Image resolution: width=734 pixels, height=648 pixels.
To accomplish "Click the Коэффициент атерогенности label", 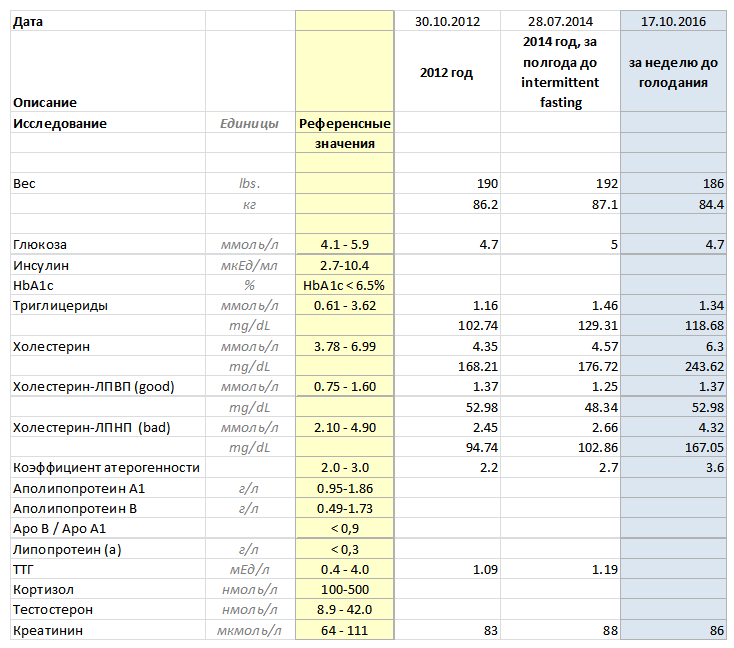I will [x=108, y=467].
